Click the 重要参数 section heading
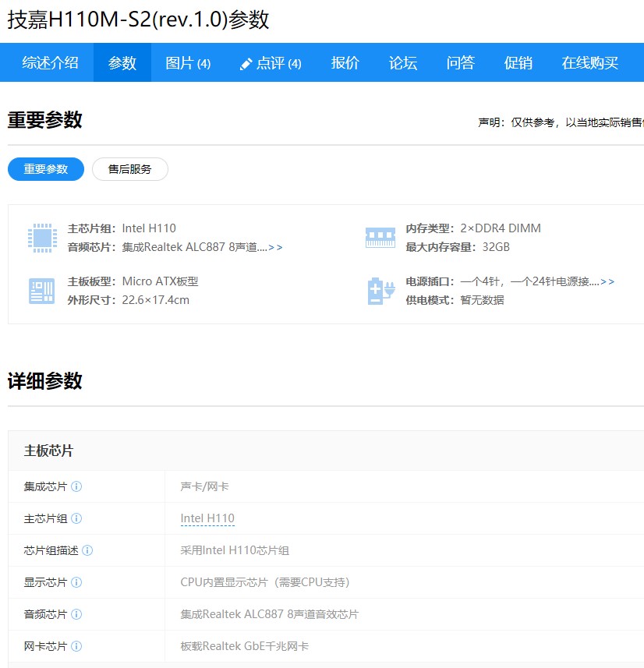The image size is (644, 668). click(x=44, y=120)
